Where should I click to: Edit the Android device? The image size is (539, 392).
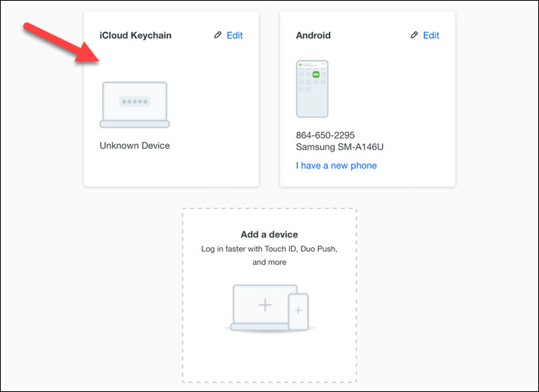pos(431,35)
